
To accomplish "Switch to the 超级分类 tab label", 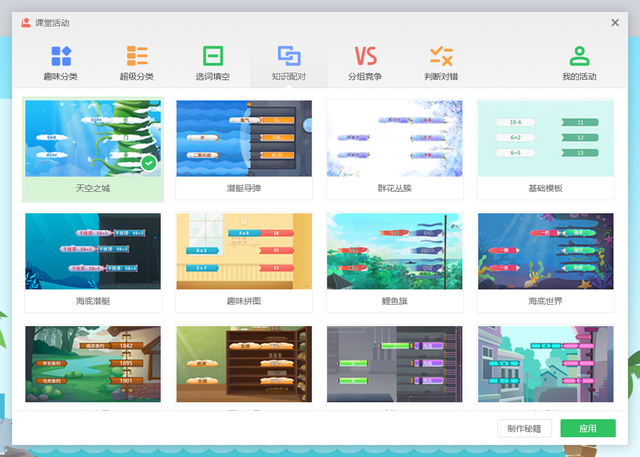I will pos(137,77).
